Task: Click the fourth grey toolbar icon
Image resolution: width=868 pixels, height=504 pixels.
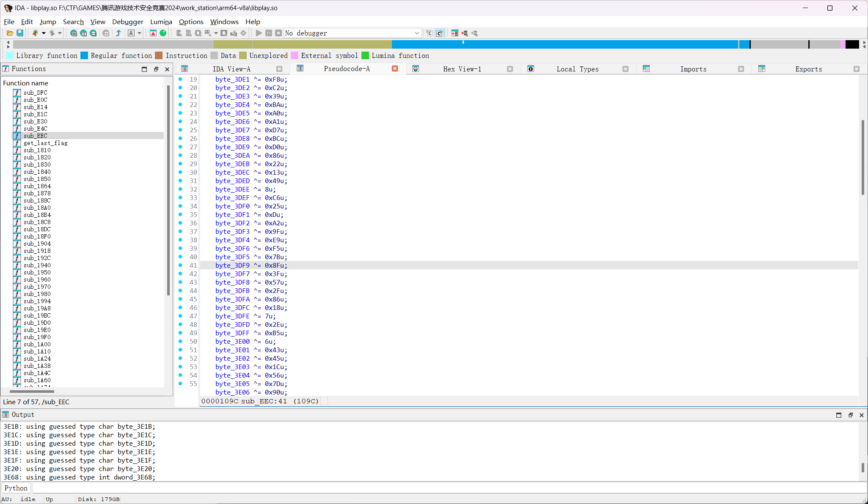Action: (x=208, y=33)
